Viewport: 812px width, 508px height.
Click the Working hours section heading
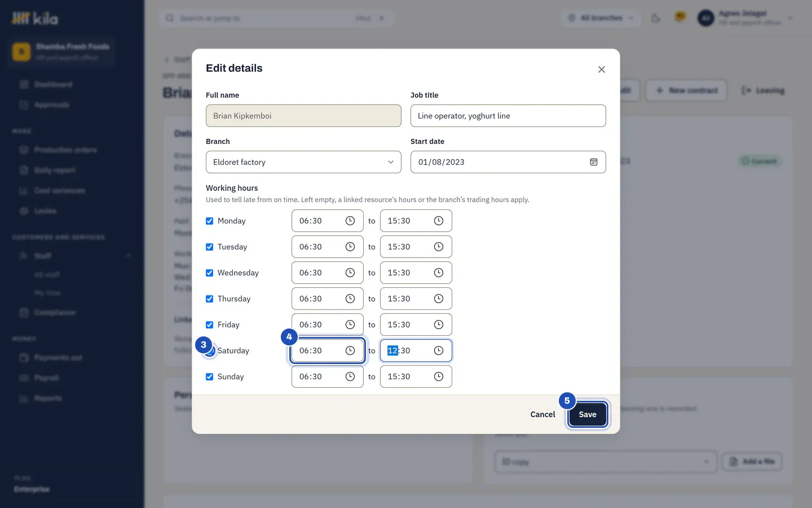click(232, 188)
